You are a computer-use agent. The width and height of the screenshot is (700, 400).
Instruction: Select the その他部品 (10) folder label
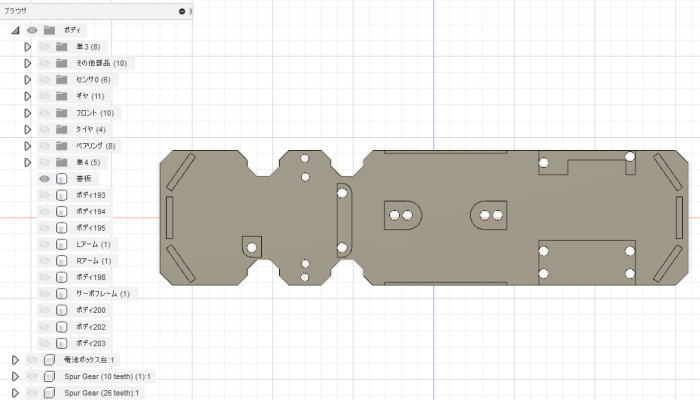tap(101, 63)
